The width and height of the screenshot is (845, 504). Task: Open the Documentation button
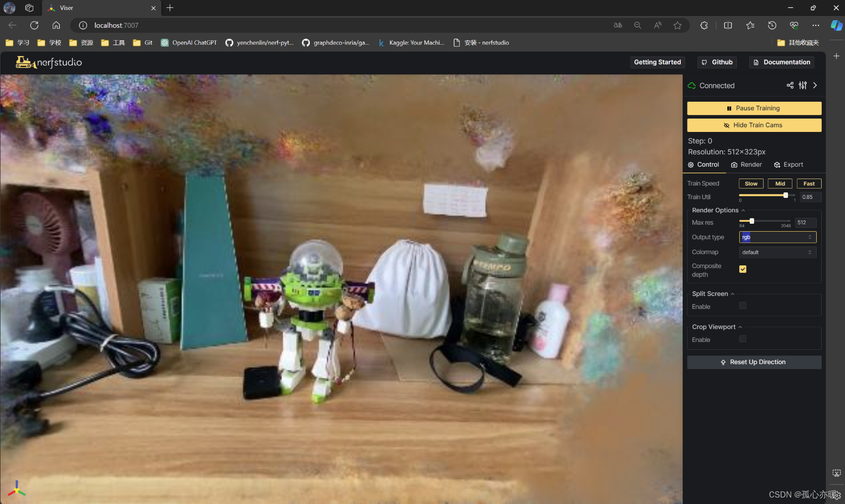tap(782, 62)
